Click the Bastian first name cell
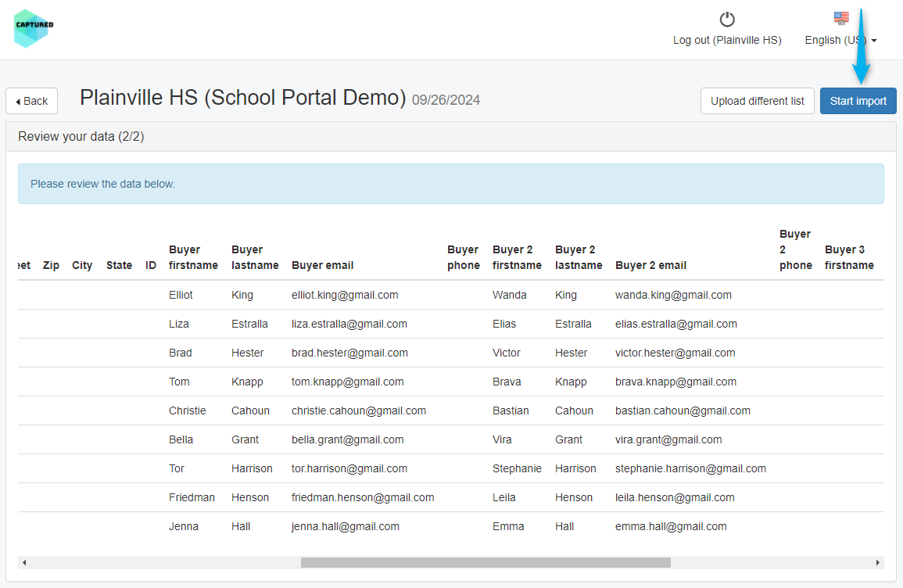903x588 pixels. click(511, 411)
